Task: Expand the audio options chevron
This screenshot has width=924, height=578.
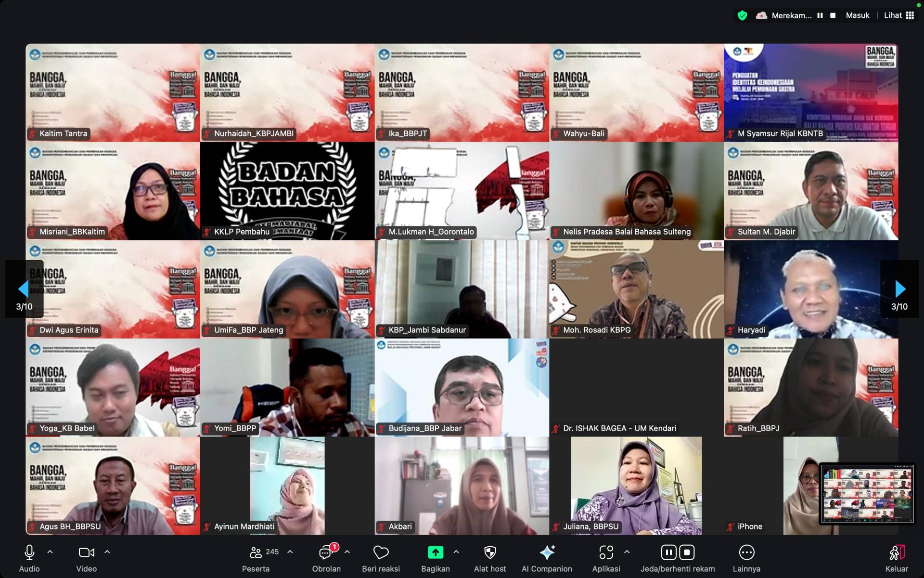Action: coord(50,552)
